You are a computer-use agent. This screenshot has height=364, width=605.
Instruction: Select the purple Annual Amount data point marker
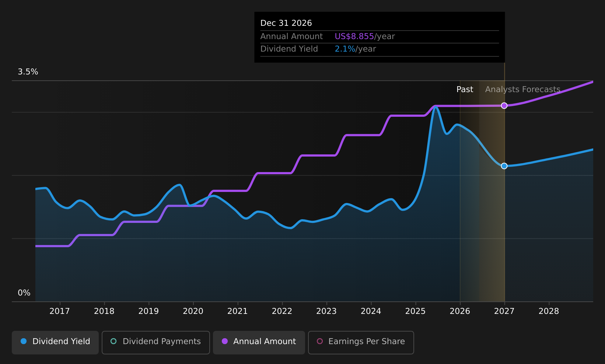[x=504, y=106]
